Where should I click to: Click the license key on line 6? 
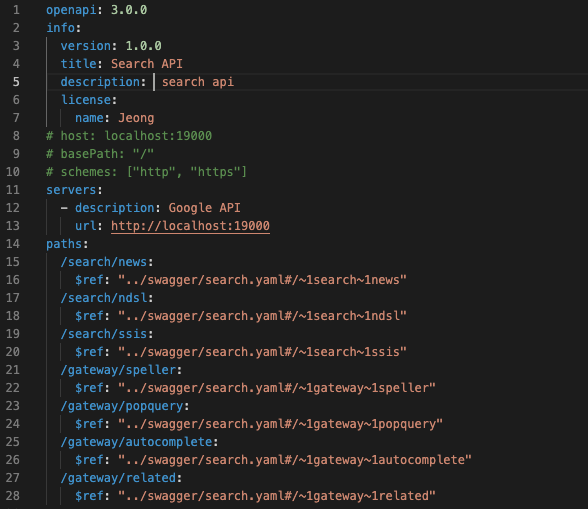[86, 100]
